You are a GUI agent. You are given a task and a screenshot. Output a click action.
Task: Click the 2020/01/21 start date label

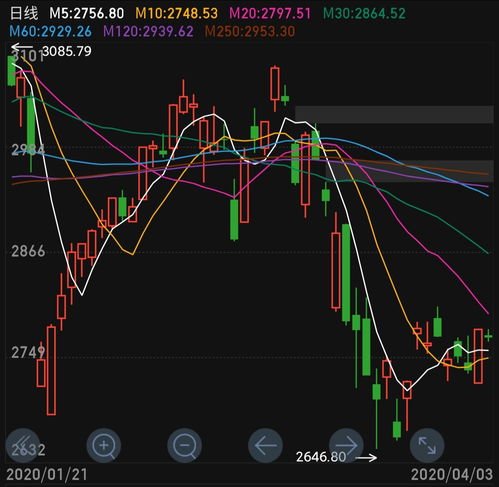47,474
